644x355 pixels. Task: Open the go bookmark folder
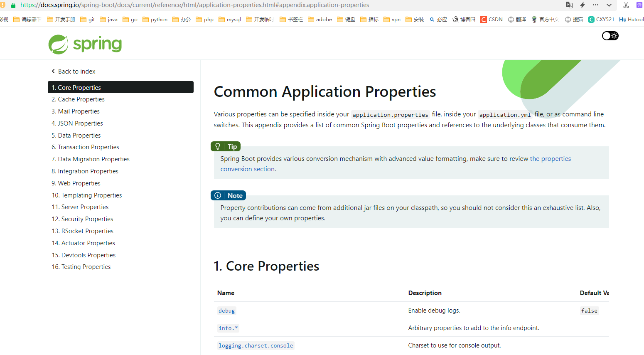point(130,20)
